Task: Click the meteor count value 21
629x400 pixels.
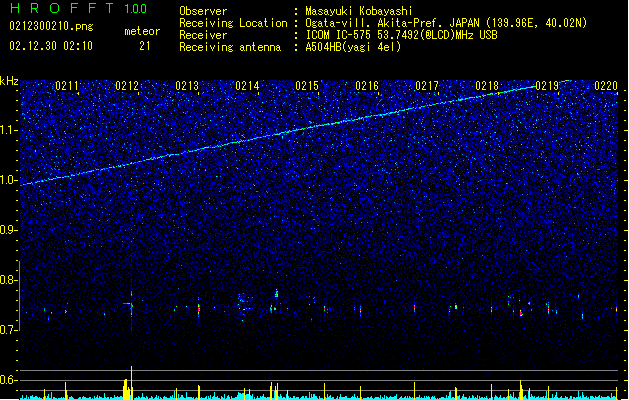Action: (x=144, y=46)
